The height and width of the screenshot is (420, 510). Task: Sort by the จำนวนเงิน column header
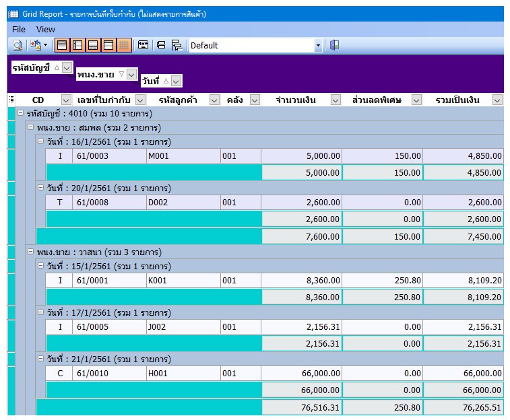click(296, 100)
